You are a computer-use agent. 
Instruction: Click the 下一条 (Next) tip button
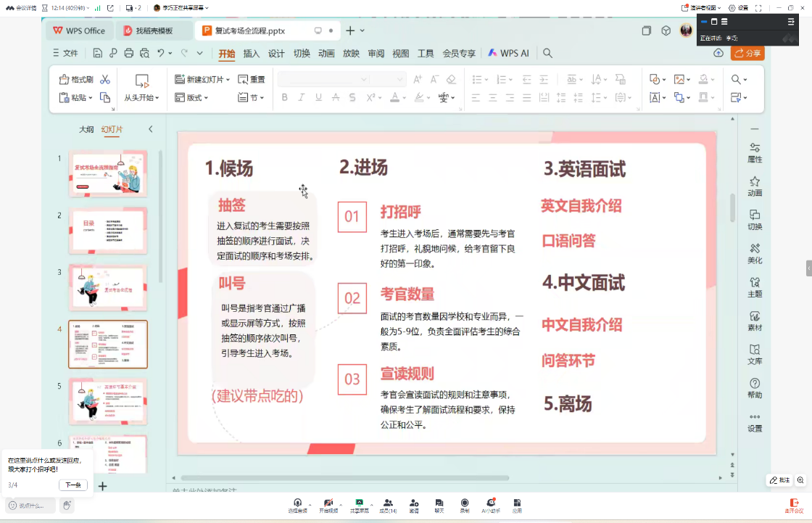point(73,485)
